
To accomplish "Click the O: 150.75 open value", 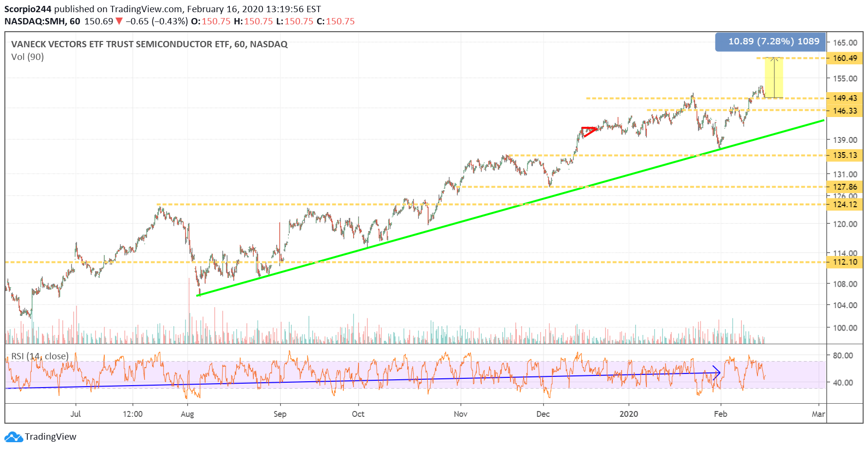I will click(x=210, y=21).
